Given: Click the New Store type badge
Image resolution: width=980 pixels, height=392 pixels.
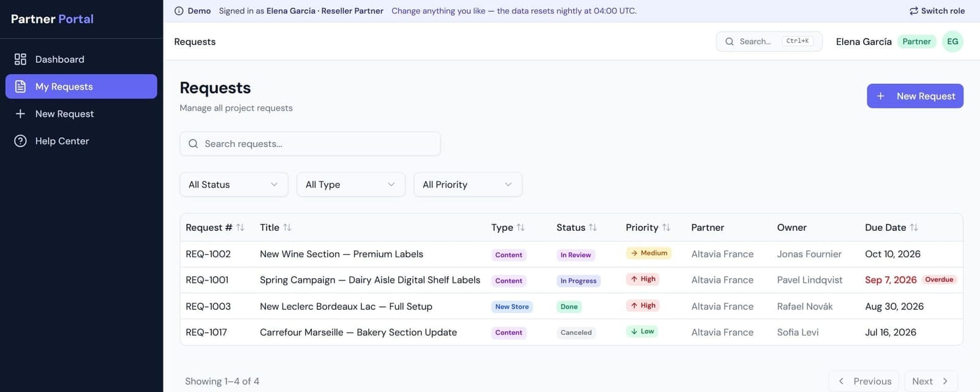Looking at the screenshot, I should 512,307.
